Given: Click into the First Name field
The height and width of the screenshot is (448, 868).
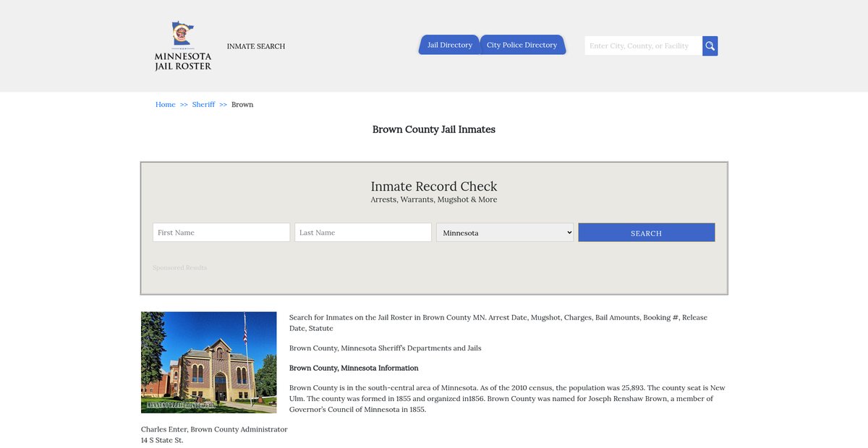Looking at the screenshot, I should coord(221,233).
